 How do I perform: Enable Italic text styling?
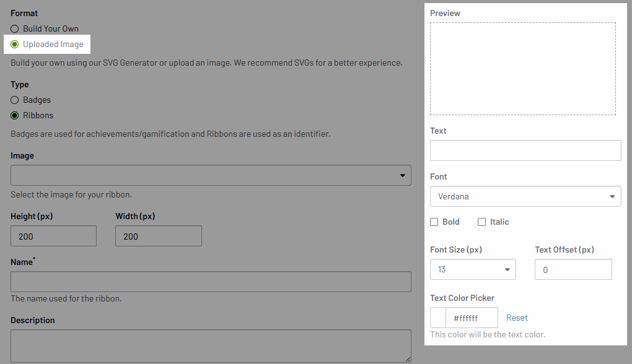(x=481, y=222)
